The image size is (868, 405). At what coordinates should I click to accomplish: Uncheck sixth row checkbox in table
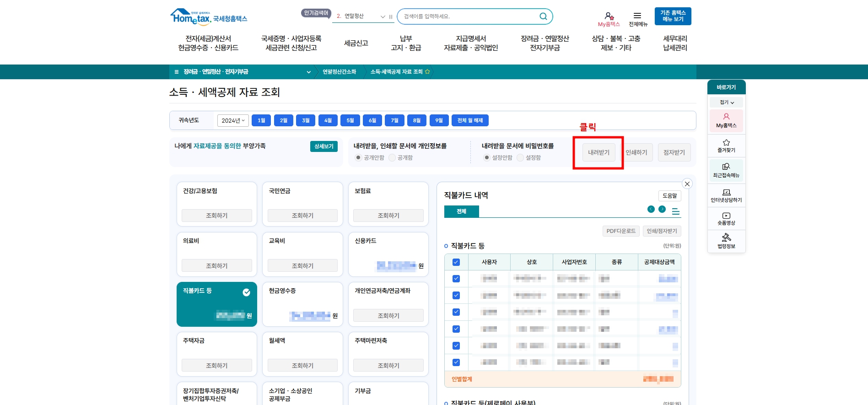[x=456, y=362]
